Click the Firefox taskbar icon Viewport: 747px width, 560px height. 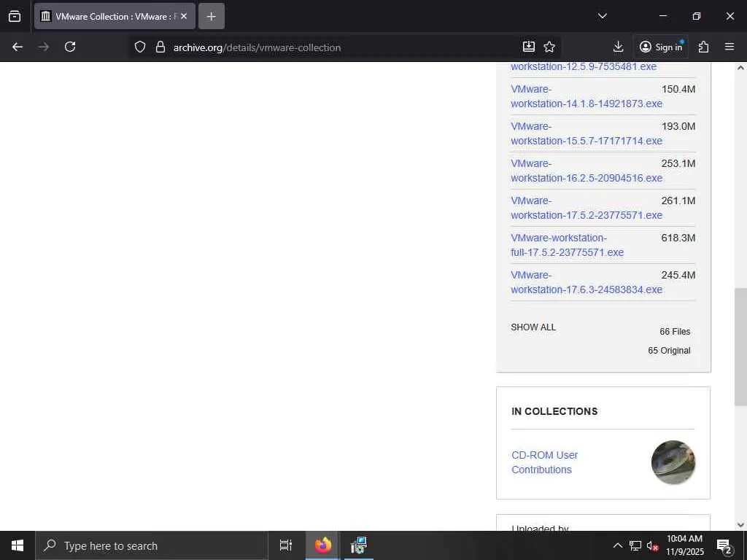[322, 545]
